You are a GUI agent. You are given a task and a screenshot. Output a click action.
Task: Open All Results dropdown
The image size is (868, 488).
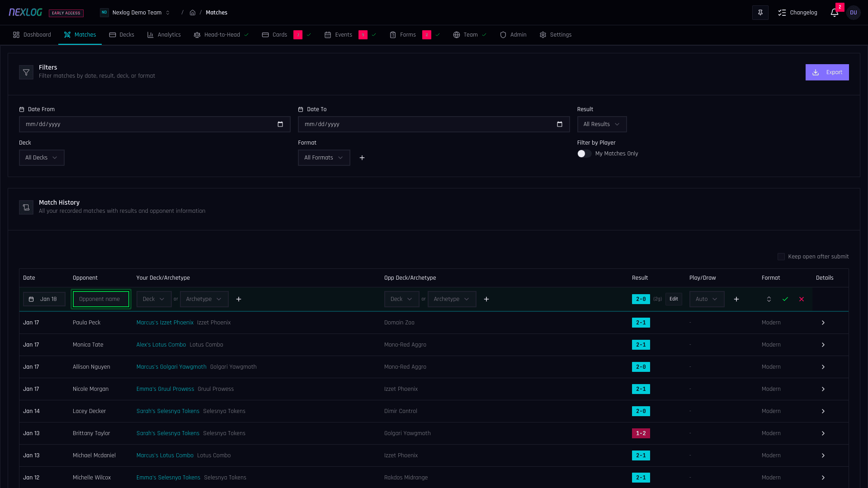[x=602, y=124]
